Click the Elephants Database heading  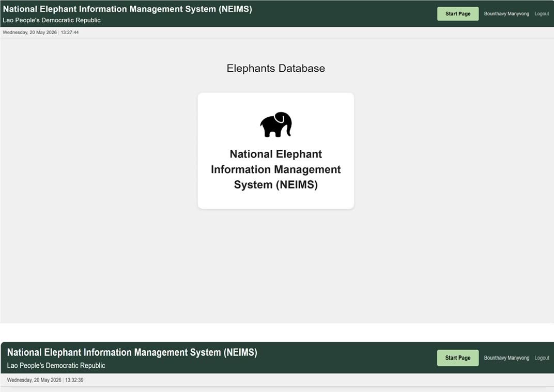tap(276, 68)
